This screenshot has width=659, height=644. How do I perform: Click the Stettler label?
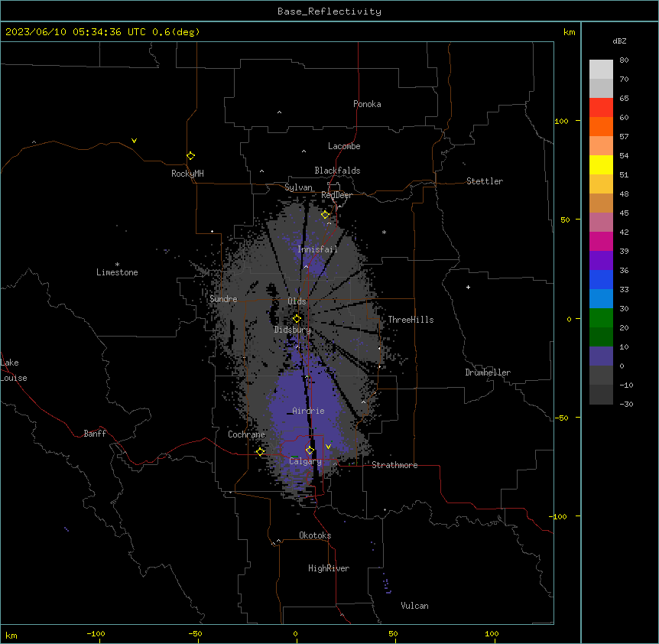point(485,181)
